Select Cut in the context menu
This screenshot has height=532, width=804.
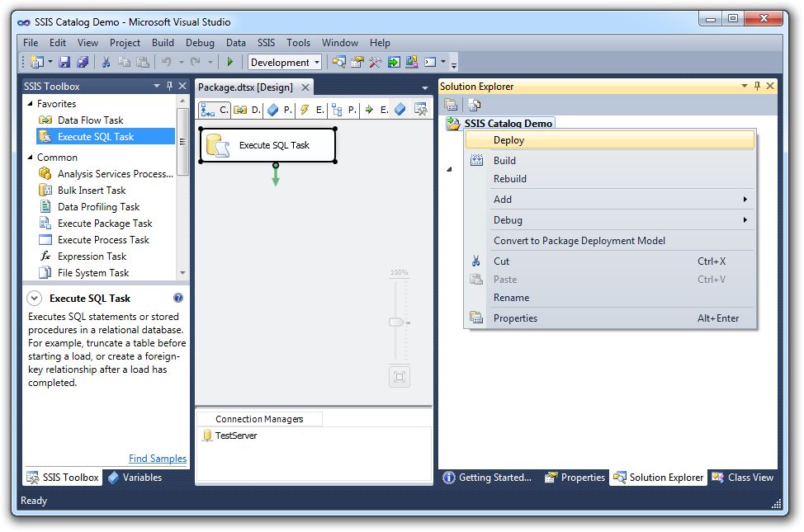(x=610, y=261)
